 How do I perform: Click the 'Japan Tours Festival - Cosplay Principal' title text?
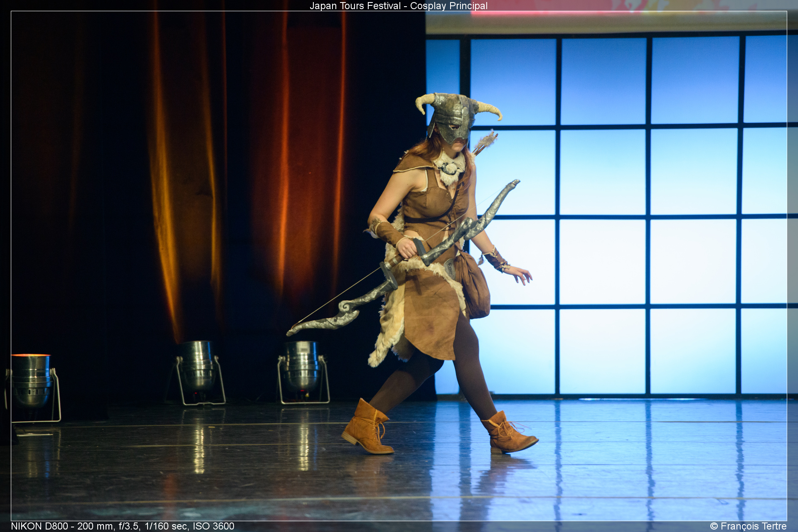click(x=399, y=6)
